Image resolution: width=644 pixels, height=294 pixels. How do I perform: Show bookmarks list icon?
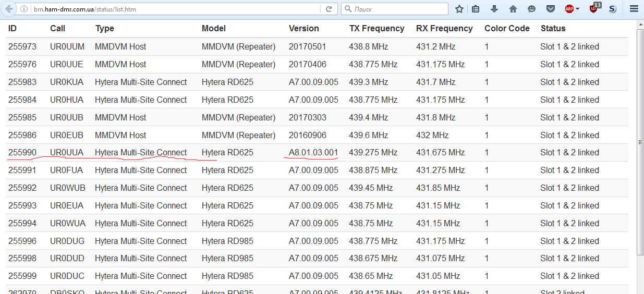(476, 9)
